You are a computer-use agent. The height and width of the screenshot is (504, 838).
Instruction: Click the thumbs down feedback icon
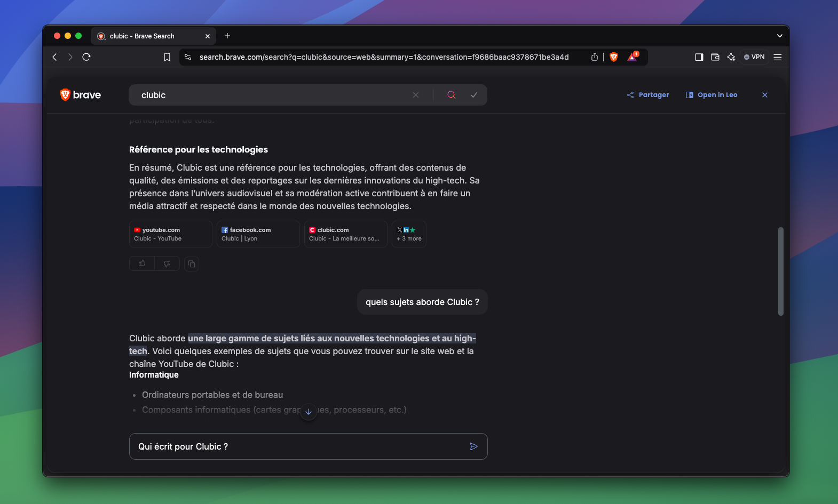coord(167,263)
